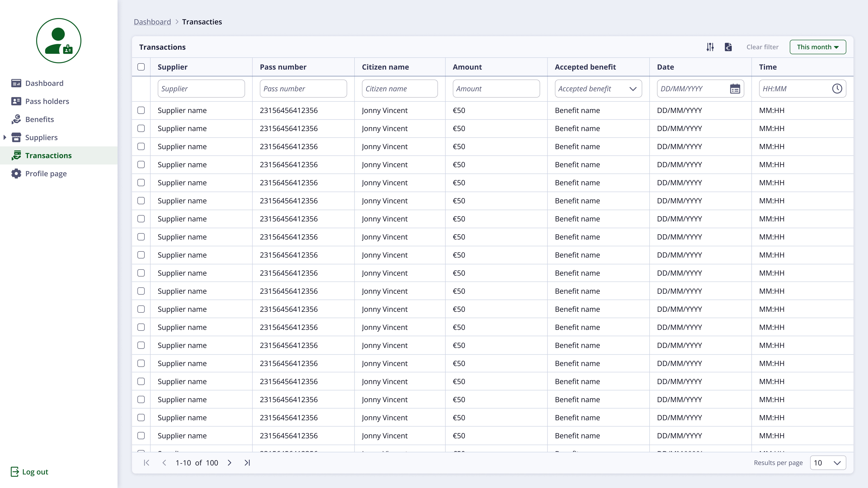This screenshot has width=868, height=488.
Task: Open the column filter settings sliders icon
Action: [710, 47]
